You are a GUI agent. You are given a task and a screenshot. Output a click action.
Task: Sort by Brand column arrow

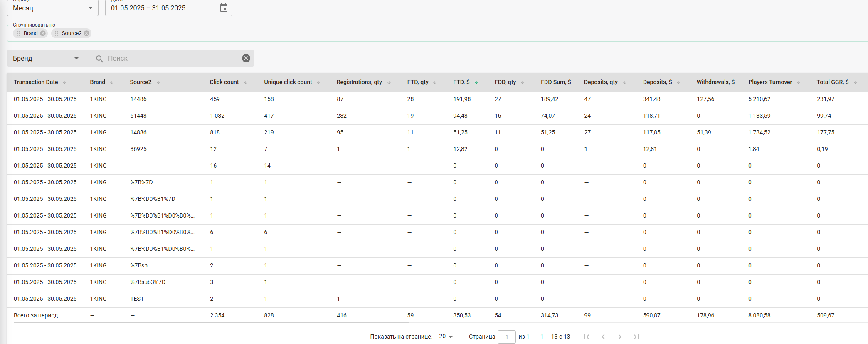click(112, 82)
